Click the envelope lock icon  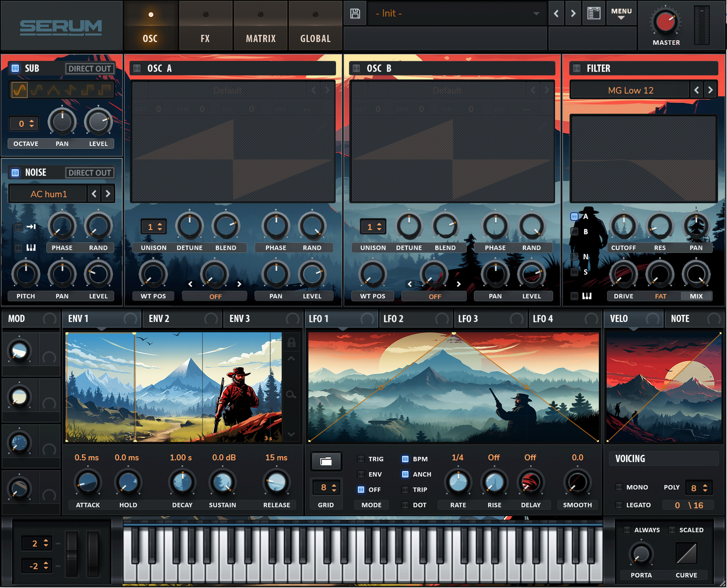pos(291,343)
